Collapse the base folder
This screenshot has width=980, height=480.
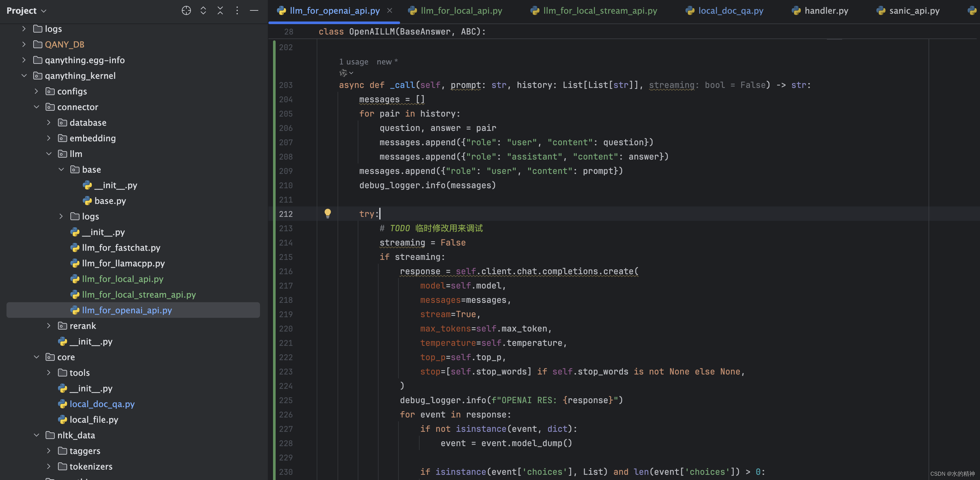click(x=61, y=169)
